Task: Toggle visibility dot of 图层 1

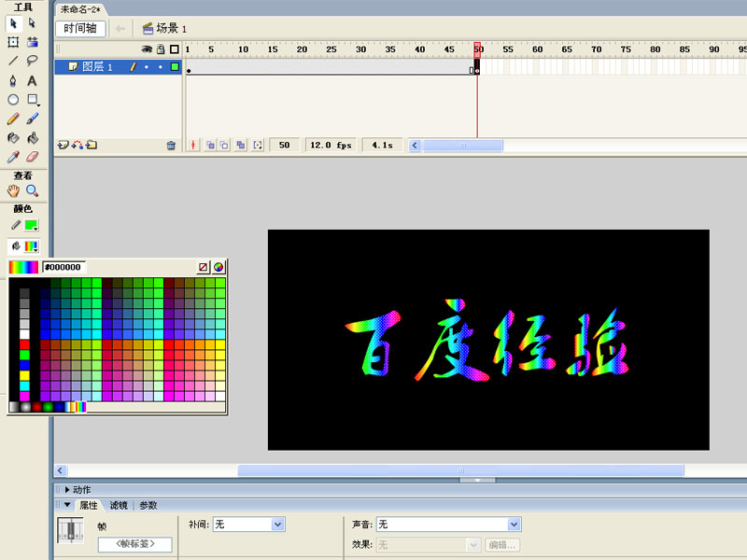Action: coord(147,67)
